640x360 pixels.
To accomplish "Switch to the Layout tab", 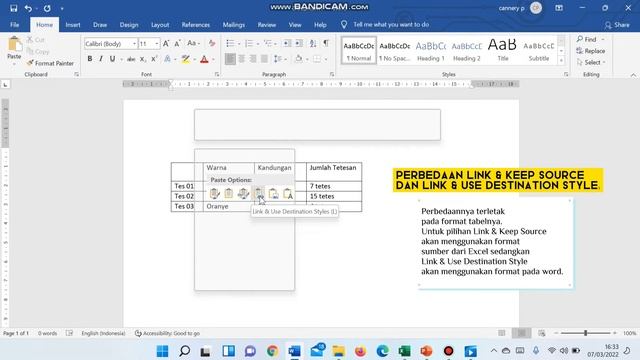I will [x=160, y=24].
